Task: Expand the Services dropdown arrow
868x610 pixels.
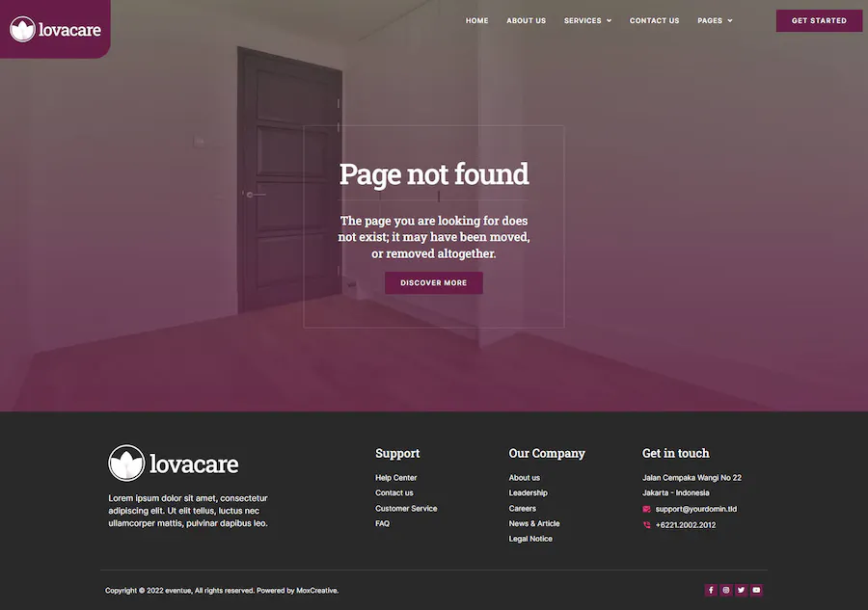Action: pos(609,21)
